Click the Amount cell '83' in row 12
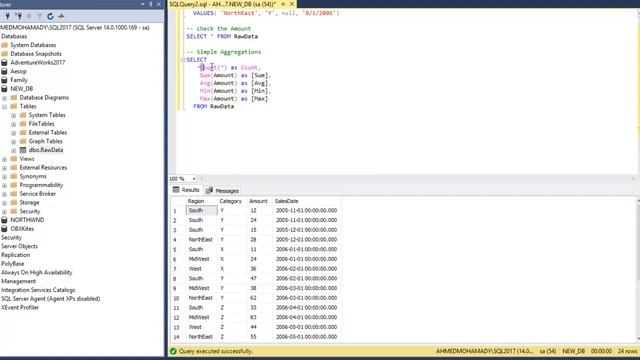Viewport: 640px width, 360px height. click(x=259, y=317)
